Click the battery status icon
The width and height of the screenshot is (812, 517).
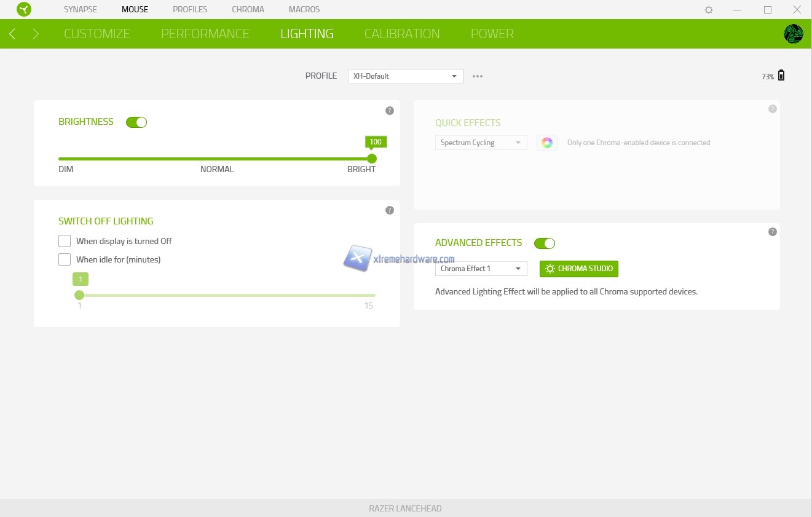point(781,76)
